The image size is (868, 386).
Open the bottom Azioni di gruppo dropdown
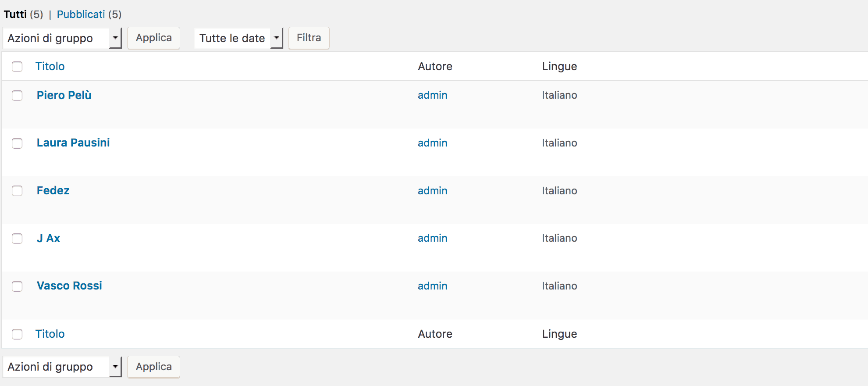pyautogui.click(x=62, y=367)
